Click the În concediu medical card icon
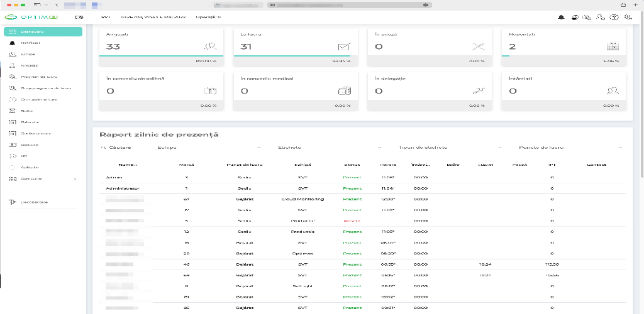This screenshot has height=314, width=644. (344, 91)
